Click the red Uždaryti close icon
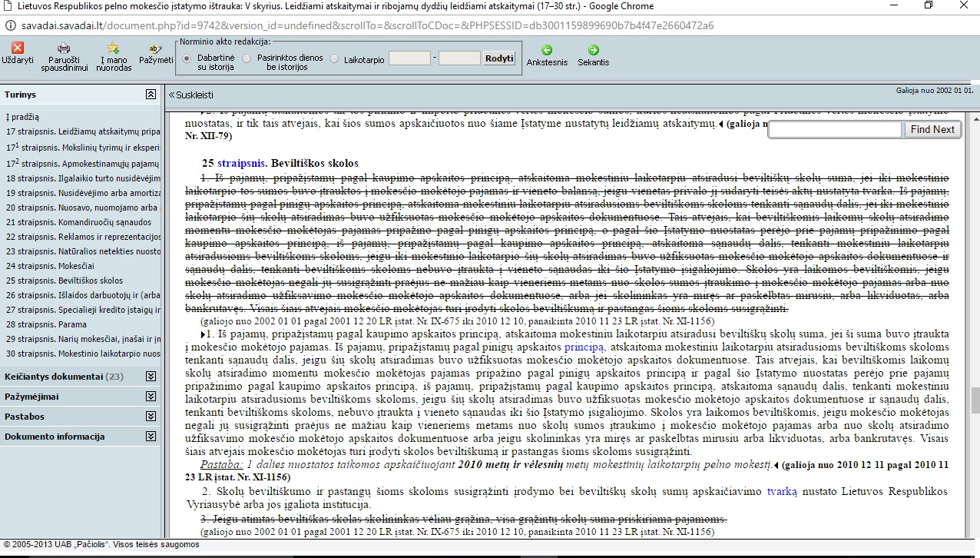Image resolution: width=980 pixels, height=558 pixels. coord(18,48)
